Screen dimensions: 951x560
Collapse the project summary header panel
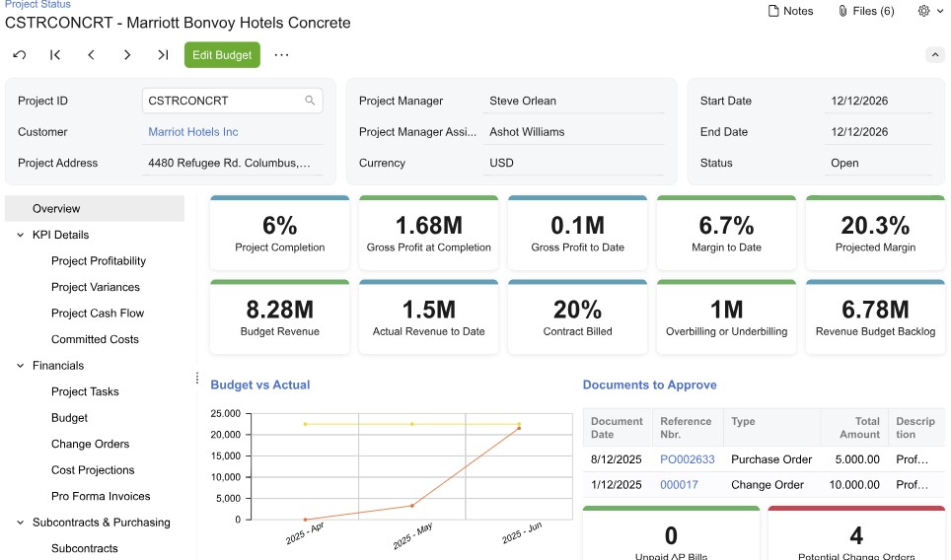pyautogui.click(x=935, y=55)
